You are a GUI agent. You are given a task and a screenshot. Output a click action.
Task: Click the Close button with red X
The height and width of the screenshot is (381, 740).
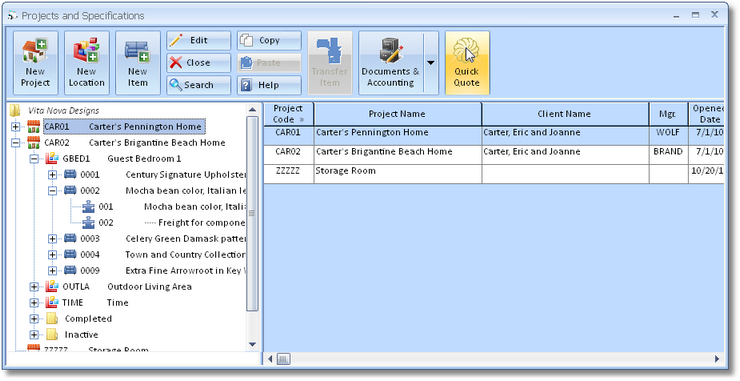(x=199, y=63)
